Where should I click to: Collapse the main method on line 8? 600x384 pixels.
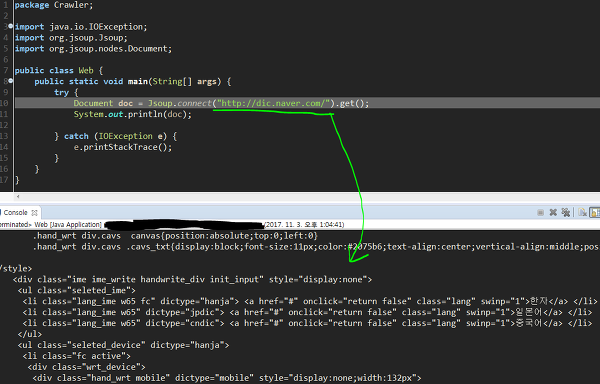pyautogui.click(x=11, y=81)
